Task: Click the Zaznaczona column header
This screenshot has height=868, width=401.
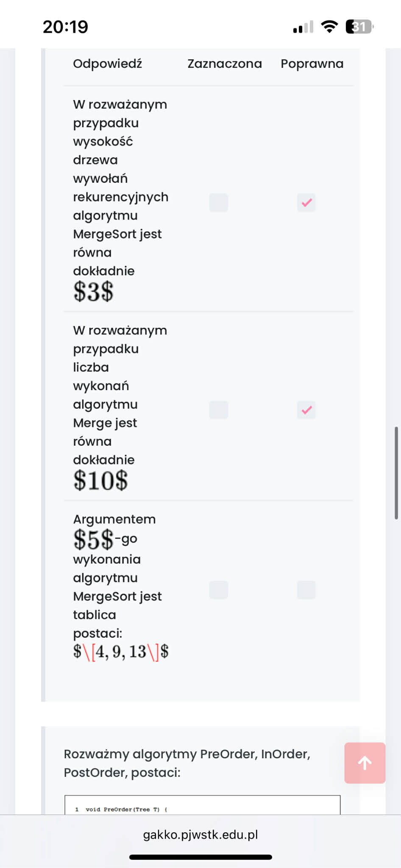Action: click(x=225, y=64)
